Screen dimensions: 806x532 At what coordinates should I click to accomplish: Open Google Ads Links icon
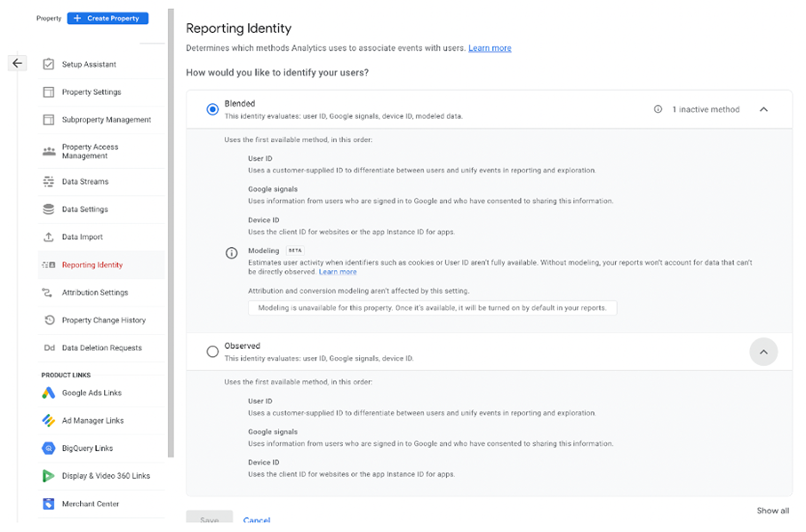(48, 393)
